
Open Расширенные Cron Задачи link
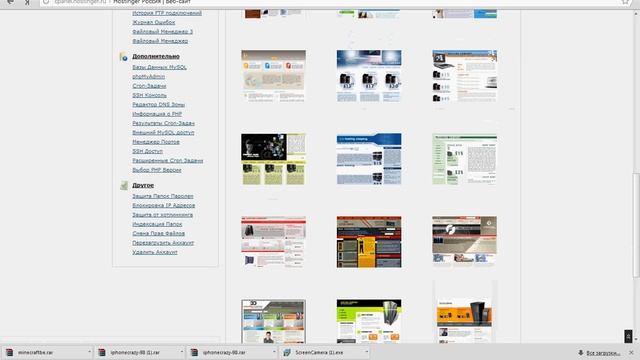pyautogui.click(x=167, y=161)
